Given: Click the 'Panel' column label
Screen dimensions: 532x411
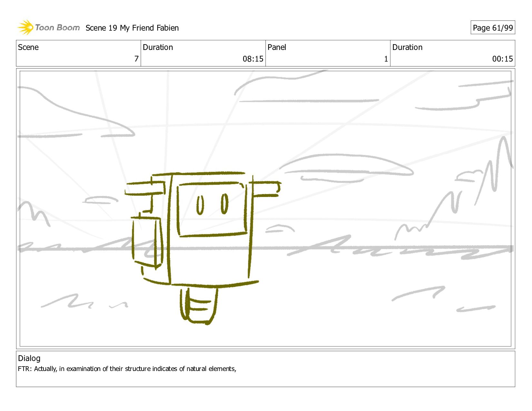Looking at the screenshot, I should coord(277,47).
